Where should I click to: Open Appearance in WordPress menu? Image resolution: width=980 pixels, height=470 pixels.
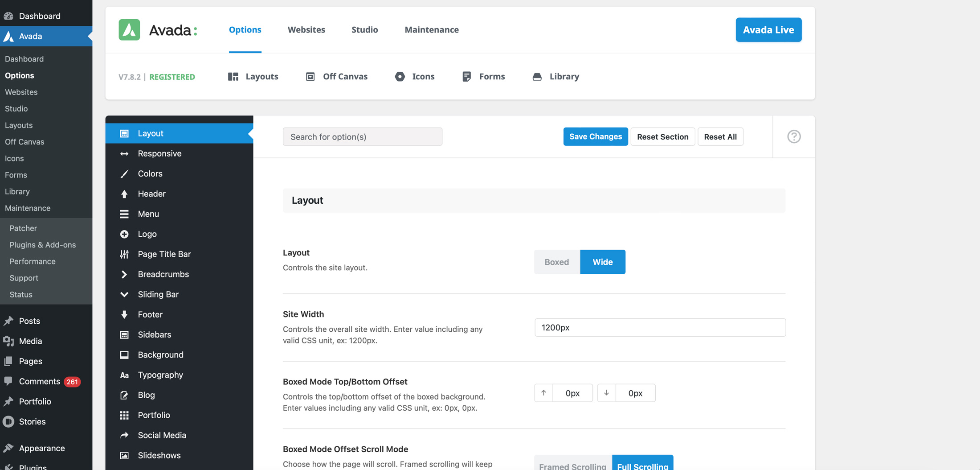tap(42, 448)
